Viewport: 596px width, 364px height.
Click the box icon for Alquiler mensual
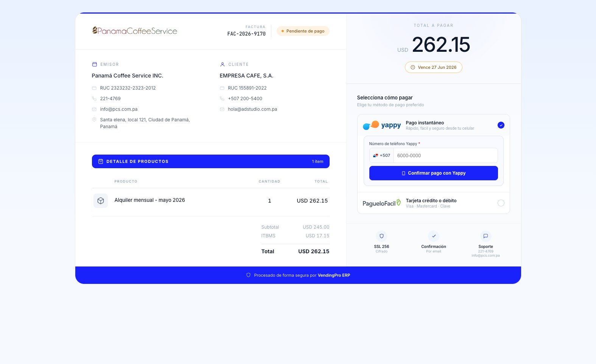pos(101,201)
